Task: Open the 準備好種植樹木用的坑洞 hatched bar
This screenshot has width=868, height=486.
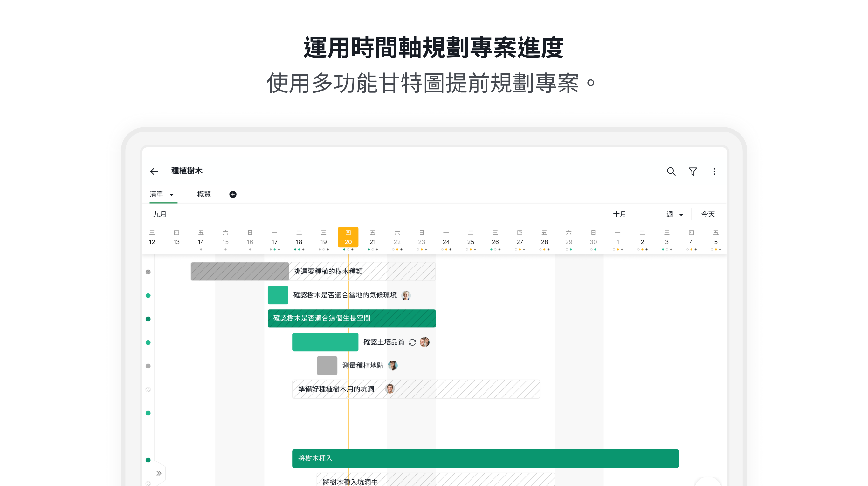Action: point(416,389)
